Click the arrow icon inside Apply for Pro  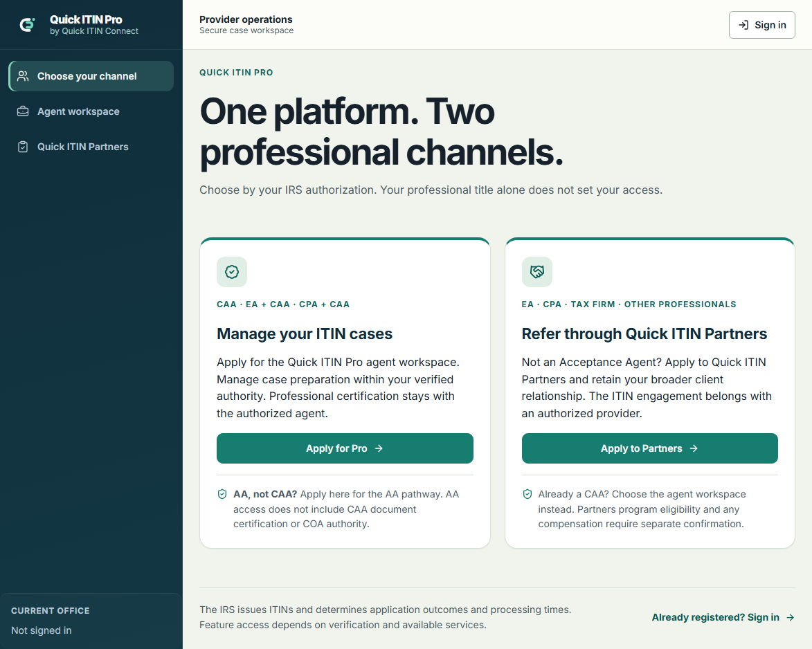tap(379, 448)
